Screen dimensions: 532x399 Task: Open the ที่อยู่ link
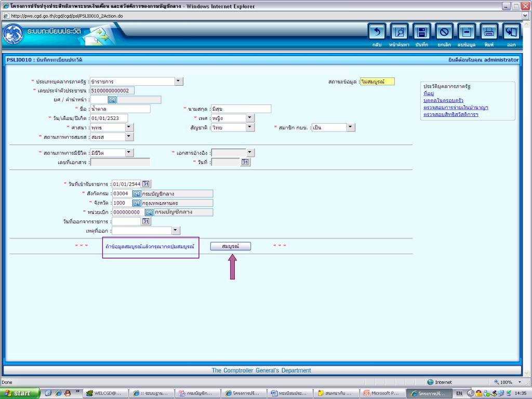(x=429, y=94)
